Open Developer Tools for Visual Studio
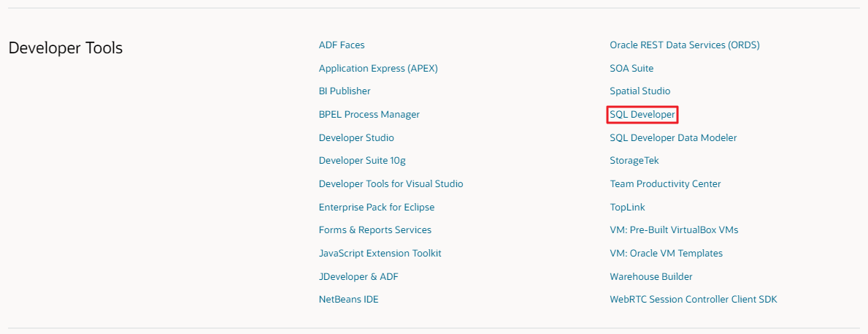Screen dimensions: 868x334 [x=391, y=183]
